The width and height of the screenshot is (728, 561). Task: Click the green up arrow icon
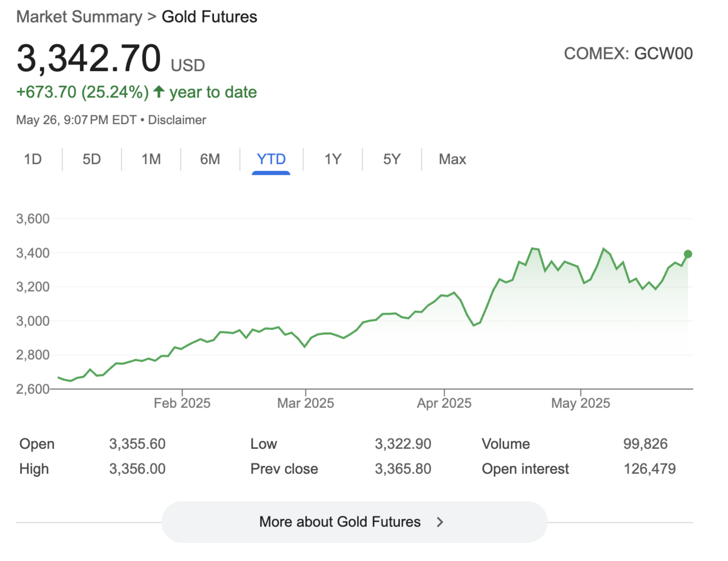159,92
